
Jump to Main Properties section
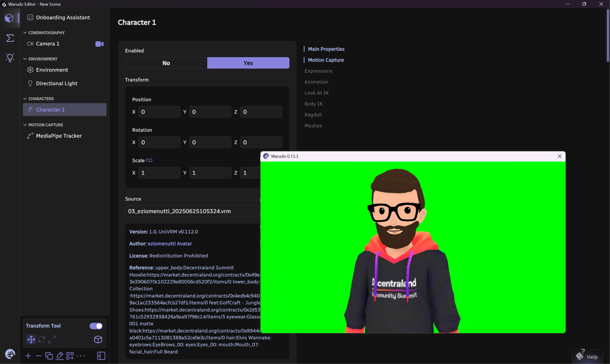click(326, 49)
